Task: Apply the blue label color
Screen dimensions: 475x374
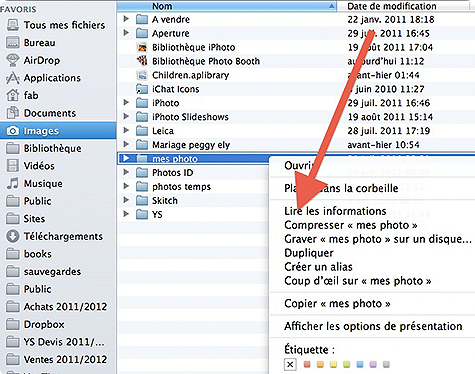Action: [360, 364]
